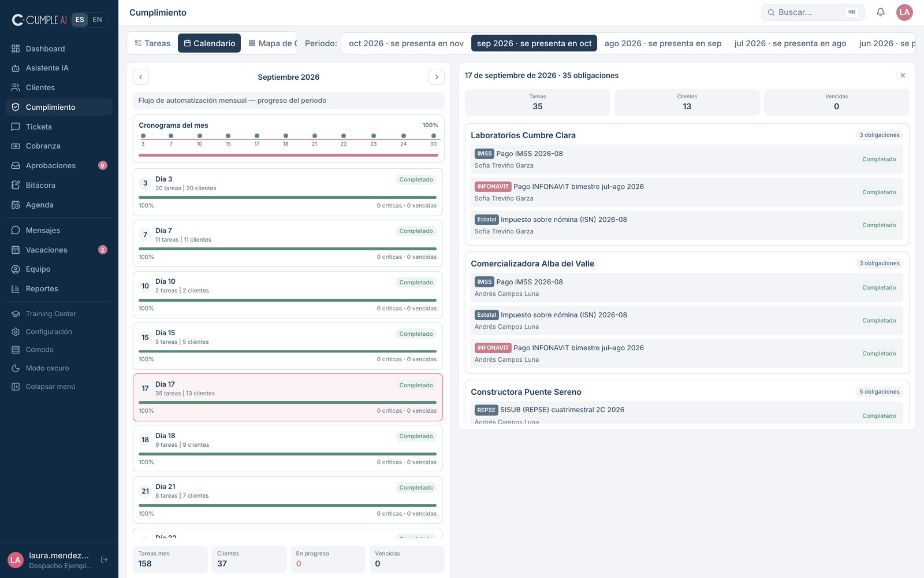Open Reportes section

[x=59, y=289]
